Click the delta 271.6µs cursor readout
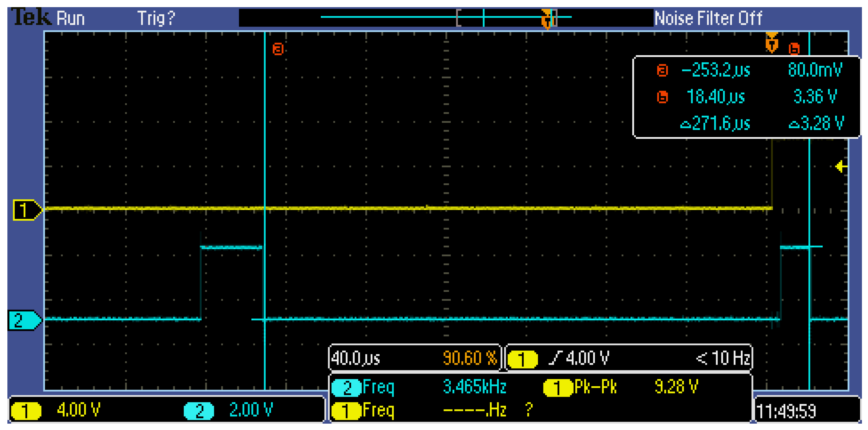This screenshot has height=430, width=868. [715, 123]
